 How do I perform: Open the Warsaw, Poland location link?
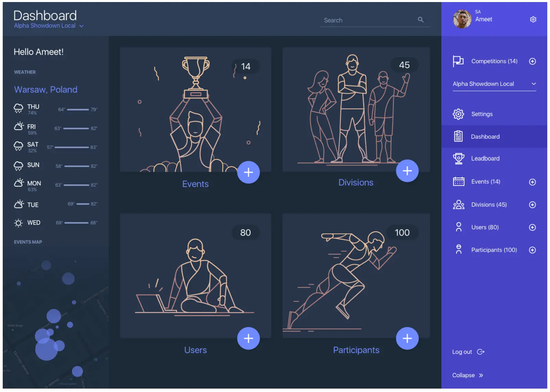[46, 90]
